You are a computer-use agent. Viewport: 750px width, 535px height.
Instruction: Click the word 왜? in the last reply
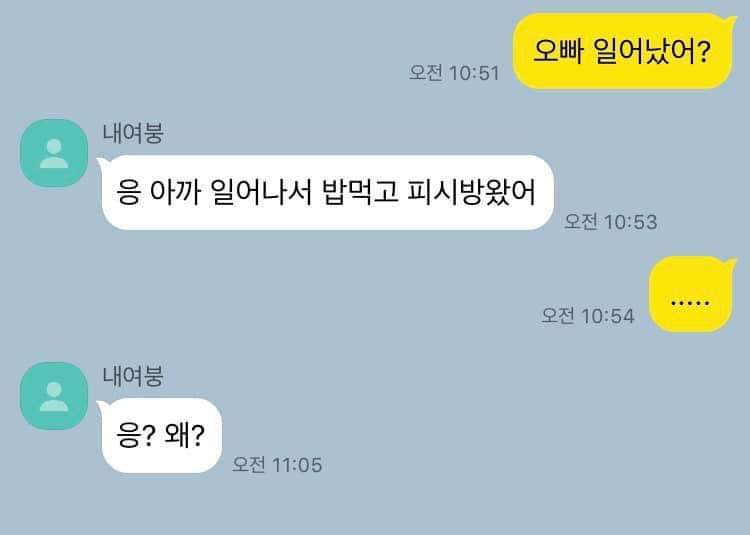pos(185,435)
